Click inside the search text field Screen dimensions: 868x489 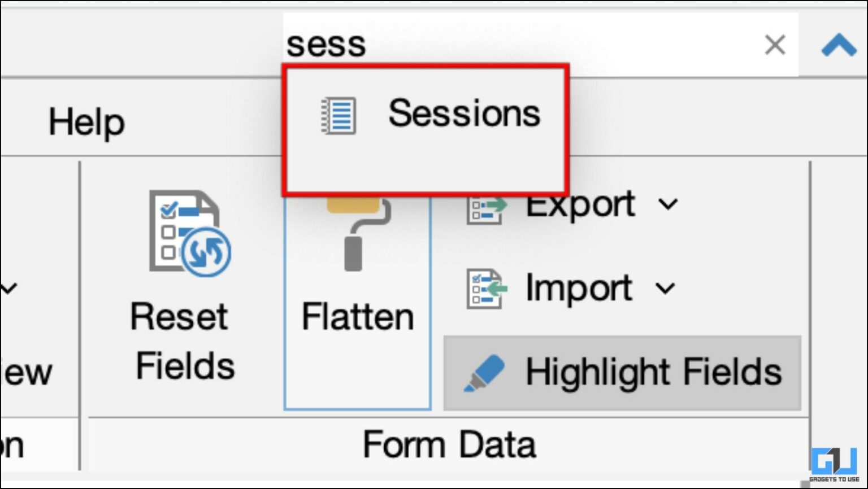tap(509, 45)
